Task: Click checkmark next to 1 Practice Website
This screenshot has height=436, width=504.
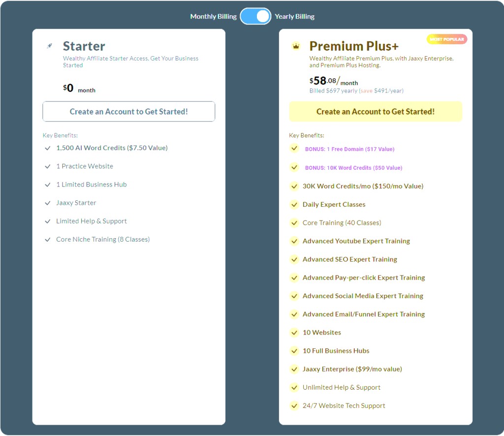Action: [x=48, y=166]
